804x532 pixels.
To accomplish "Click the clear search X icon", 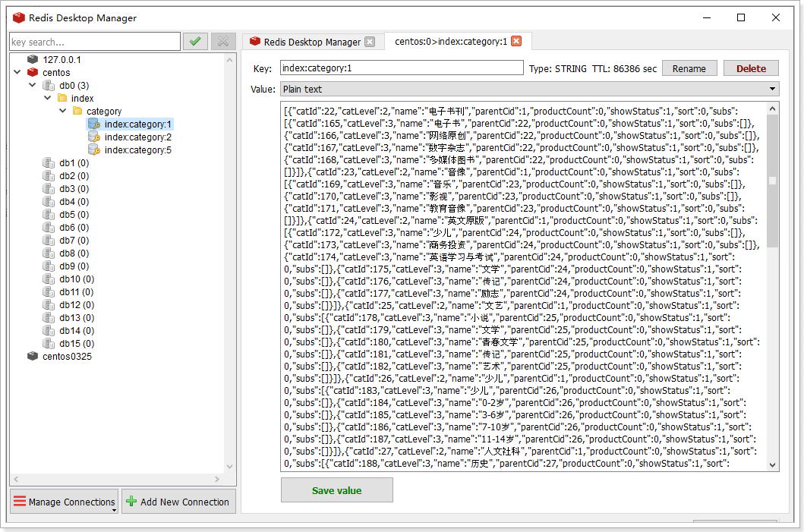I will tap(223, 42).
